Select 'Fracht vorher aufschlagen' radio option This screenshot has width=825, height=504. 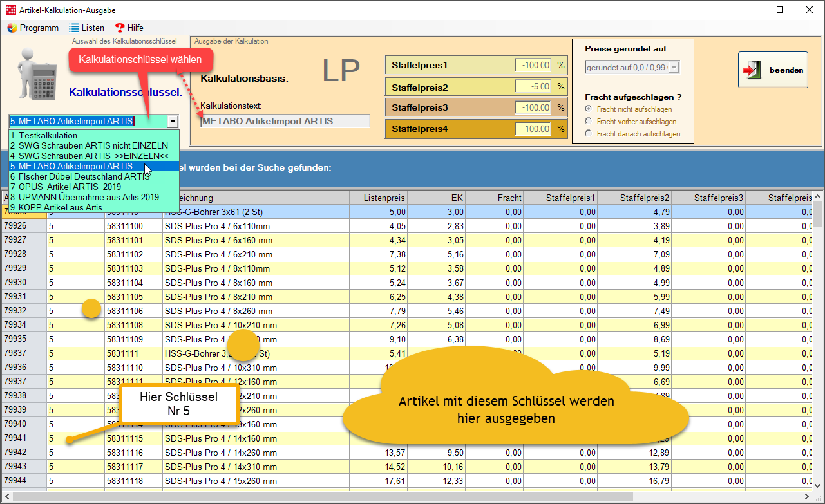[588, 121]
